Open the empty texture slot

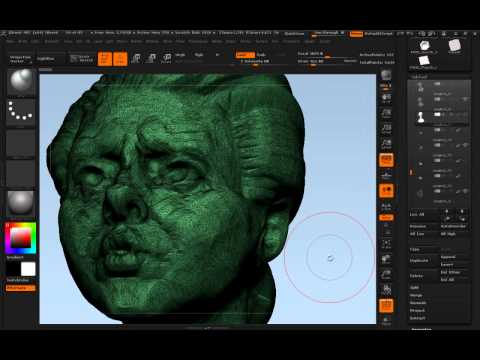tap(21, 173)
